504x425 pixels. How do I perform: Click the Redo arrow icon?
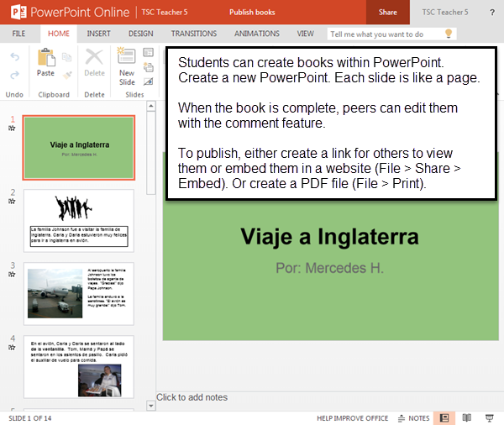tap(14, 75)
